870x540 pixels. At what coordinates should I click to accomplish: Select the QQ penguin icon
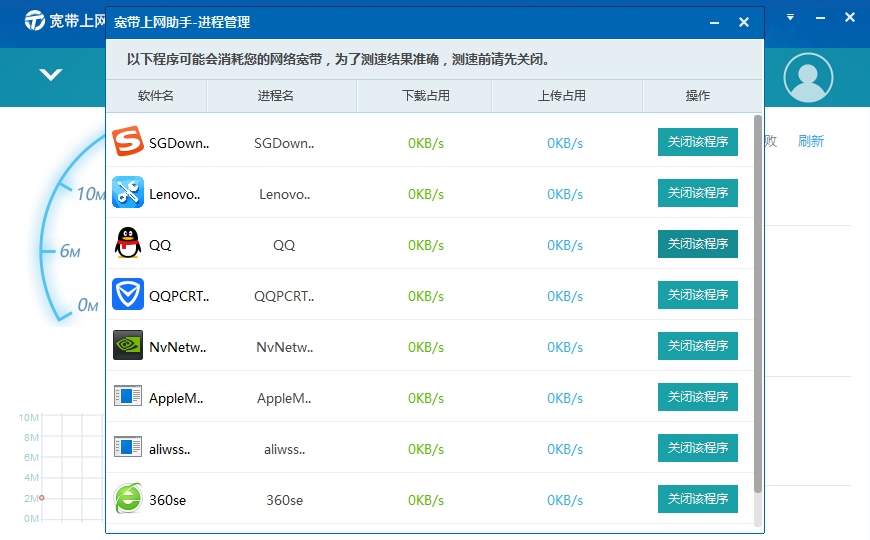[x=128, y=244]
